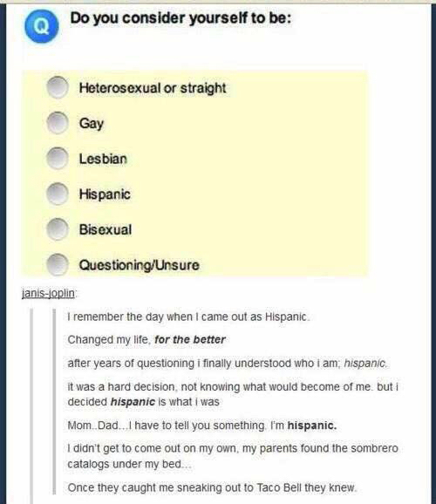Screen dimensions: 436x504
Task: Pick the Hispanic radio button
Action: click(x=58, y=194)
